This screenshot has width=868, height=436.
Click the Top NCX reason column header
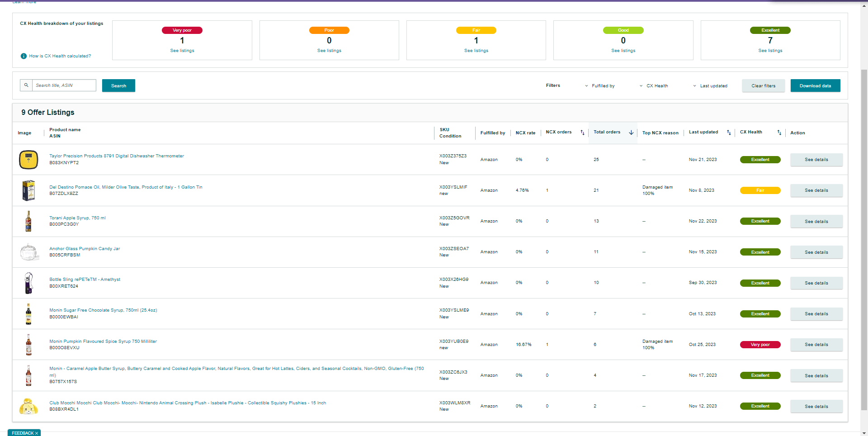click(660, 133)
